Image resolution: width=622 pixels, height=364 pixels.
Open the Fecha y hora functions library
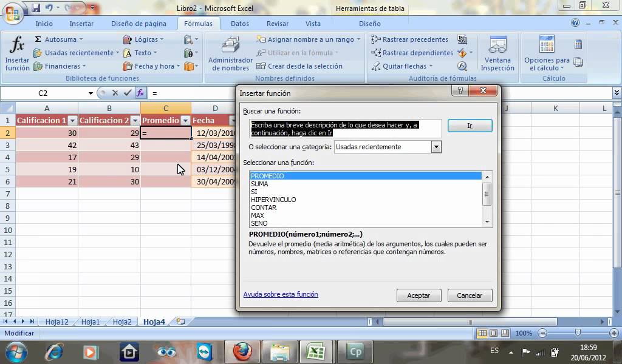[x=151, y=66]
